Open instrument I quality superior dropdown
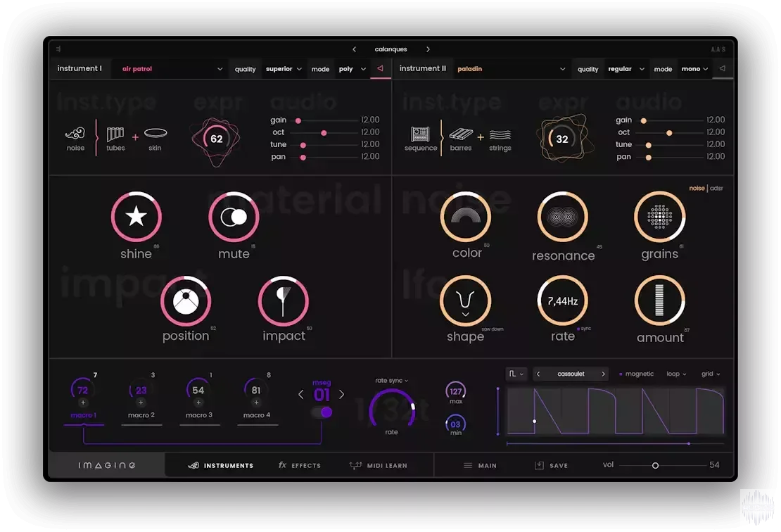 coord(284,69)
